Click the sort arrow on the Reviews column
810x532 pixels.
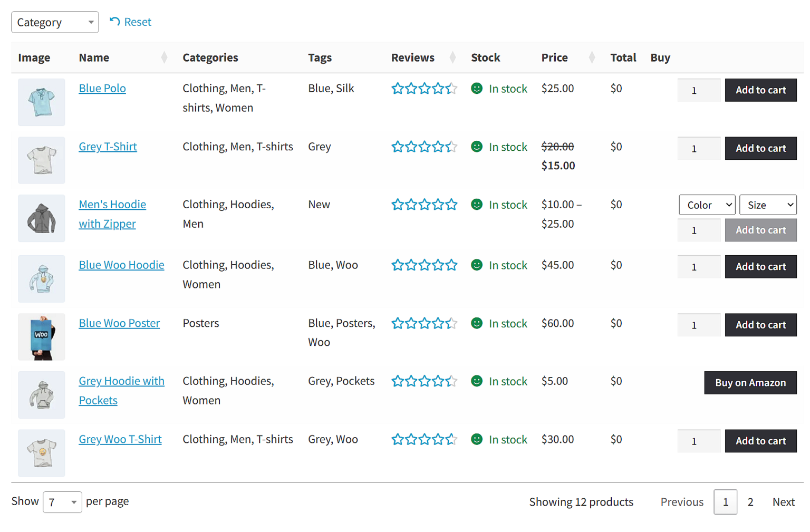point(452,57)
